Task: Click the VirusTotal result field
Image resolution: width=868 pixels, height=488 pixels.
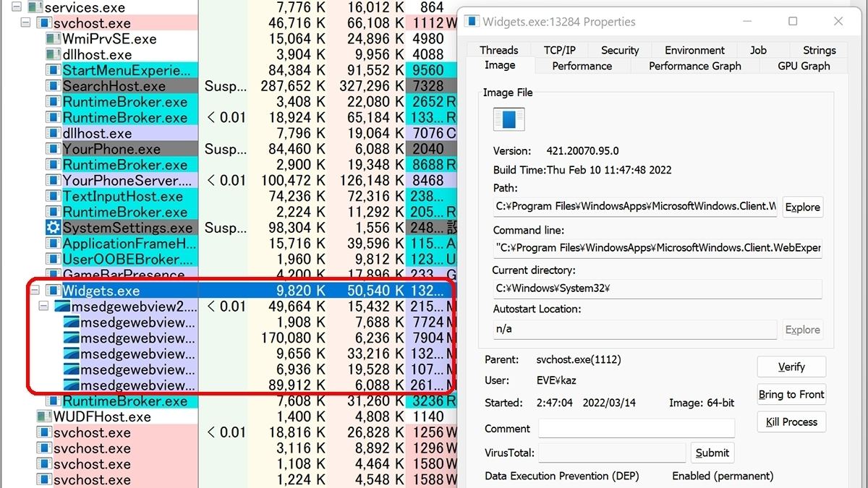Action: pos(612,453)
